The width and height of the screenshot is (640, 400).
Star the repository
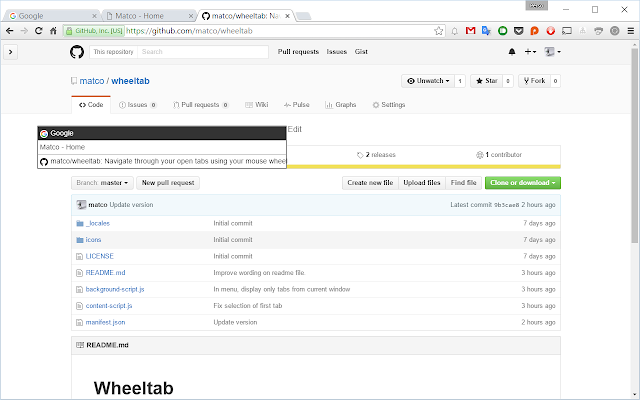487,81
